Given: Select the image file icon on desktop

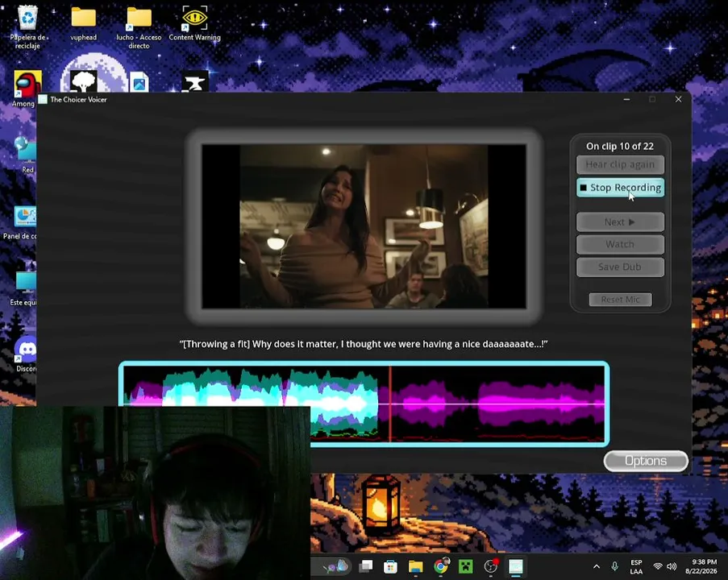Looking at the screenshot, I should pos(139,83).
